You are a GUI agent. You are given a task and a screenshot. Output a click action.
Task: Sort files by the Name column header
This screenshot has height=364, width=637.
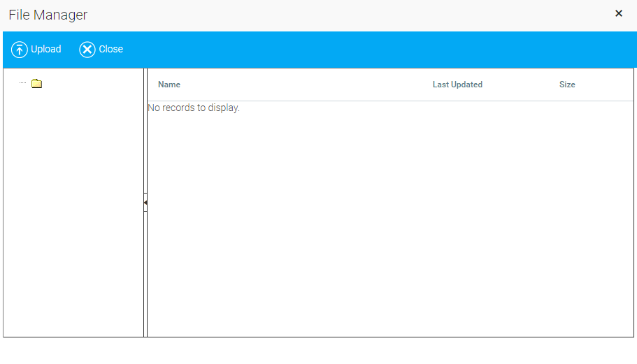[169, 85]
